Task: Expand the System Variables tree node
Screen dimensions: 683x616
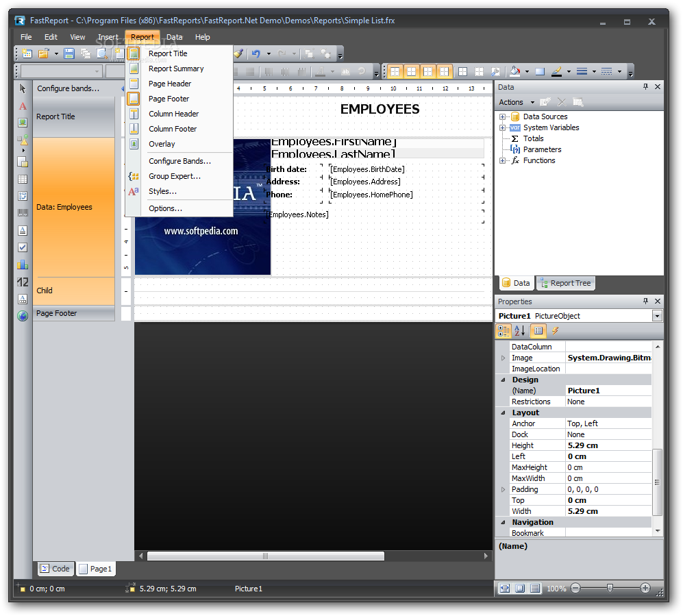Action: pyautogui.click(x=502, y=127)
